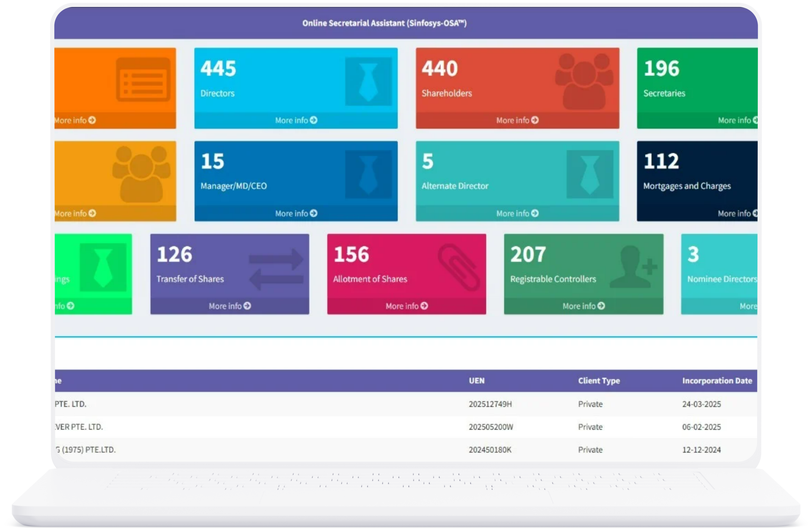Screen dimensions: 812x529
Task: Sort table by UEN column header
Action: click(x=476, y=381)
